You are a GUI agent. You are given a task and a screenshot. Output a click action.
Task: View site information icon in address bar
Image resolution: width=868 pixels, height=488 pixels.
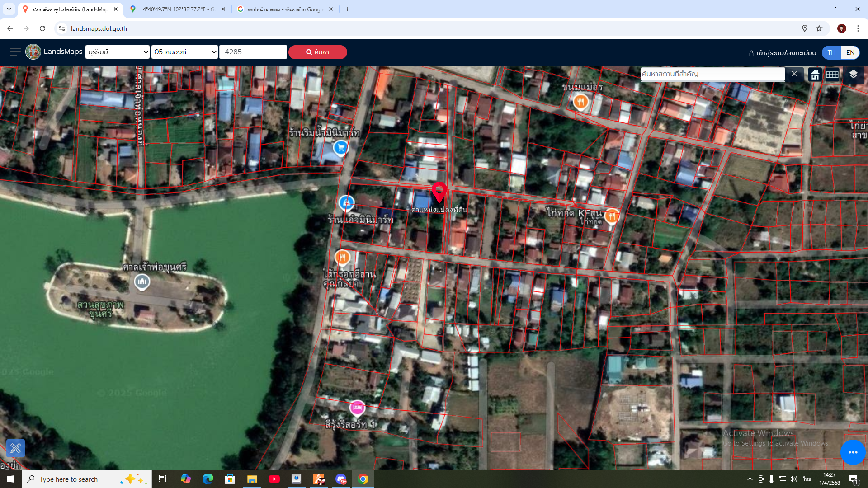pyautogui.click(x=62, y=28)
